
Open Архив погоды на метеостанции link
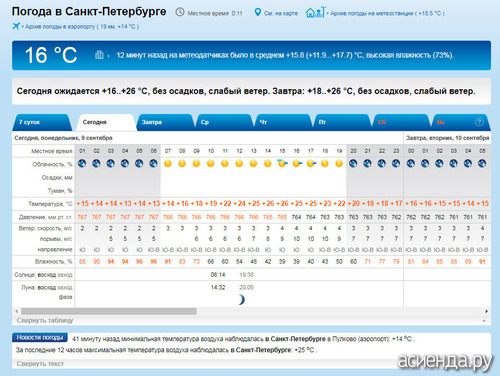(x=387, y=13)
